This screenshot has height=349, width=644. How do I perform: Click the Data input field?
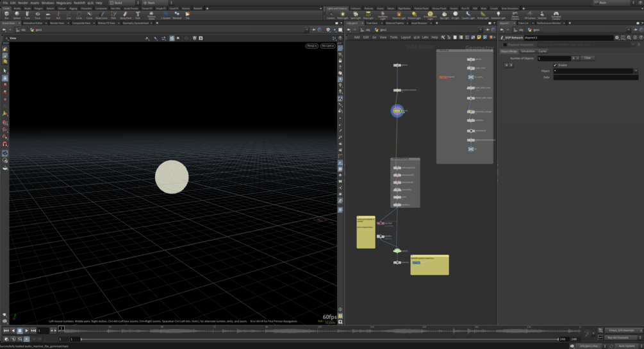tap(595, 77)
